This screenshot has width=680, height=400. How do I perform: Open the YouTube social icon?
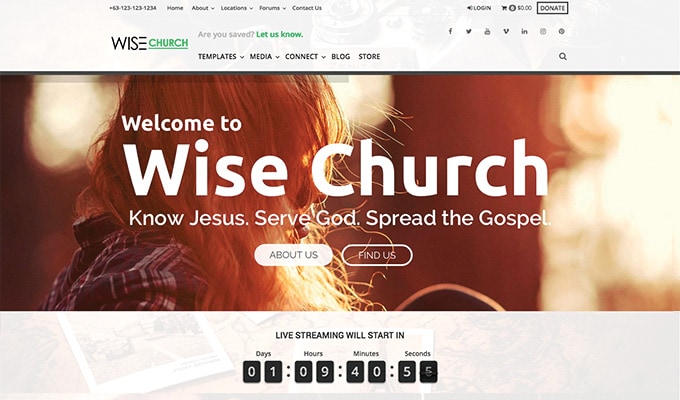coord(487,31)
